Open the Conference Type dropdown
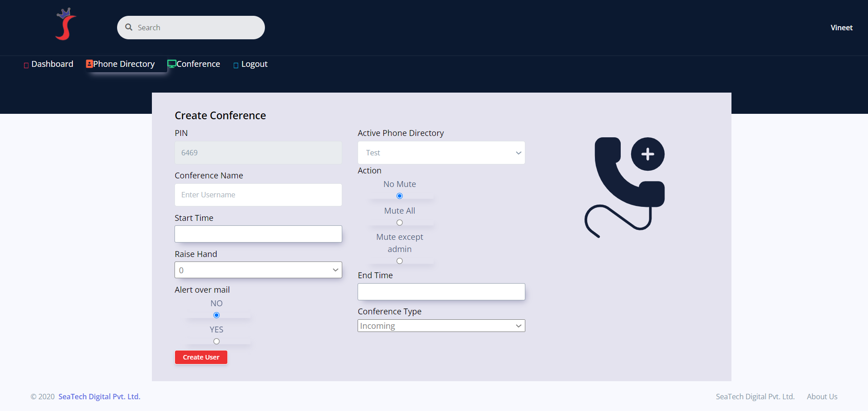This screenshot has height=411, width=868. pos(441,326)
